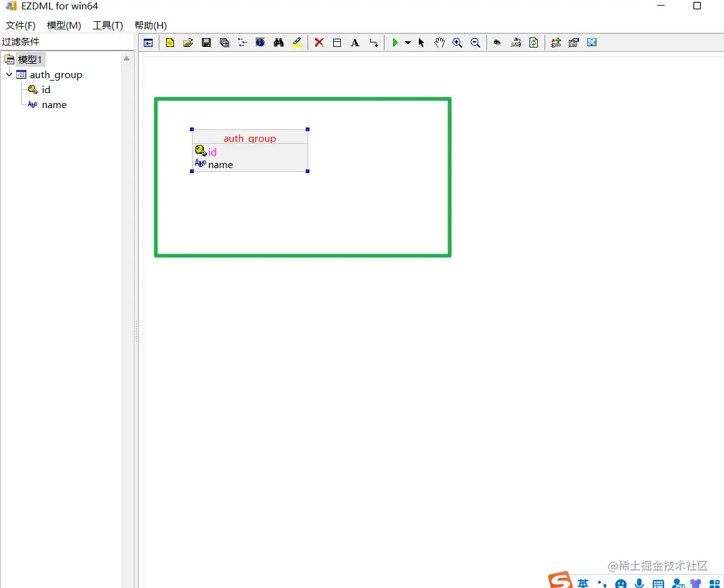
Task: Add a new table with the table icon
Action: pyautogui.click(x=337, y=42)
